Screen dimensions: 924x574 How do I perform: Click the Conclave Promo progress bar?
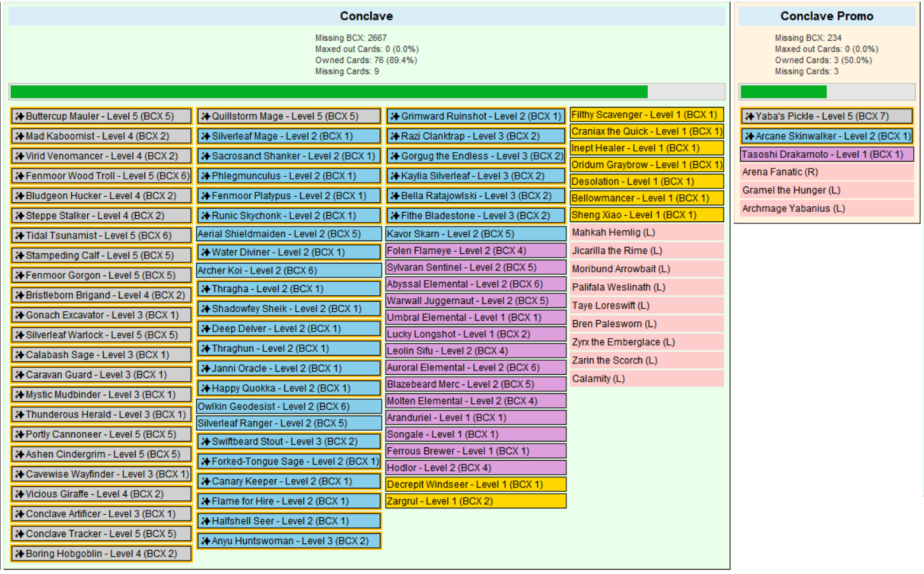[827, 92]
